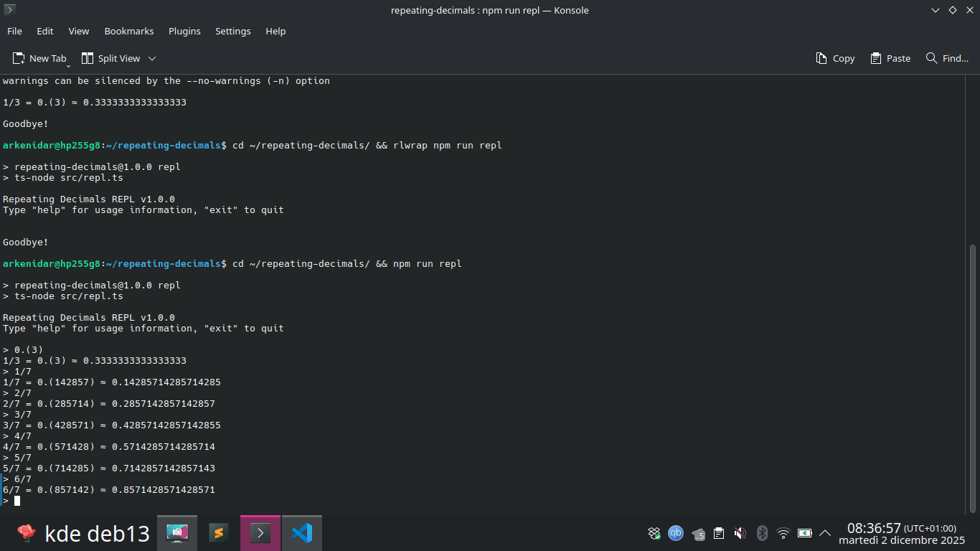
Task: Open Spectacle screenshot tool in taskbar
Action: 177,533
